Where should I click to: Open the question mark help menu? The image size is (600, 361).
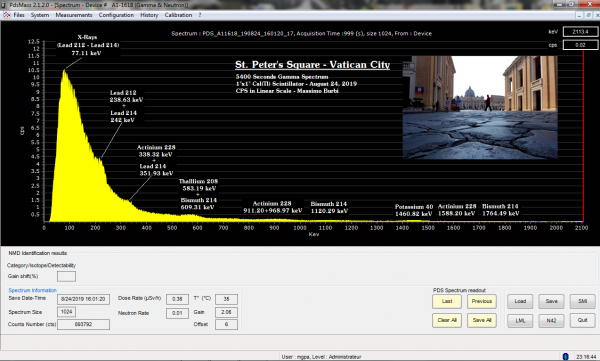click(200, 15)
